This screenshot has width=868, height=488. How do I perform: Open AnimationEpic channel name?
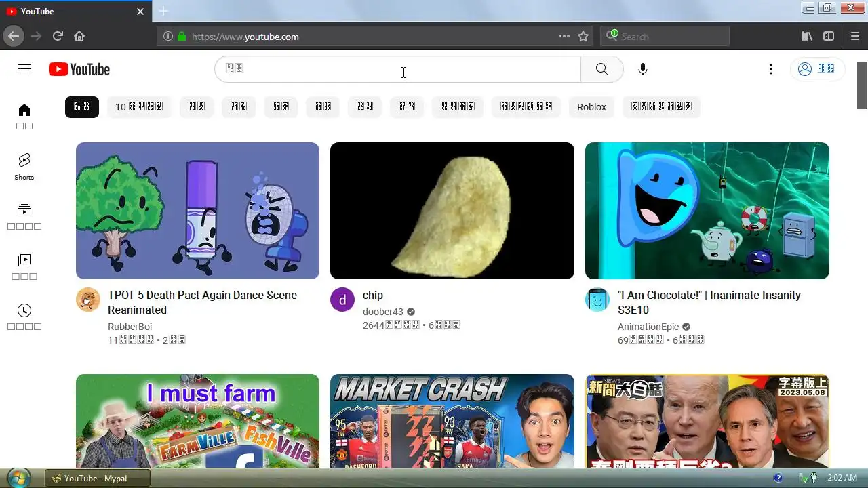click(x=648, y=327)
